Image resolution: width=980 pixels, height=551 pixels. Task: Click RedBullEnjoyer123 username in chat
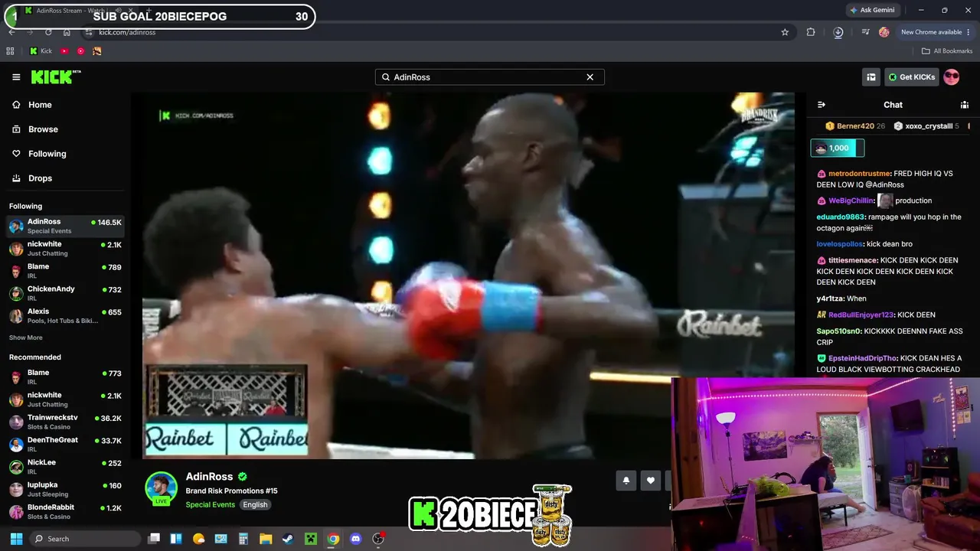861,315
